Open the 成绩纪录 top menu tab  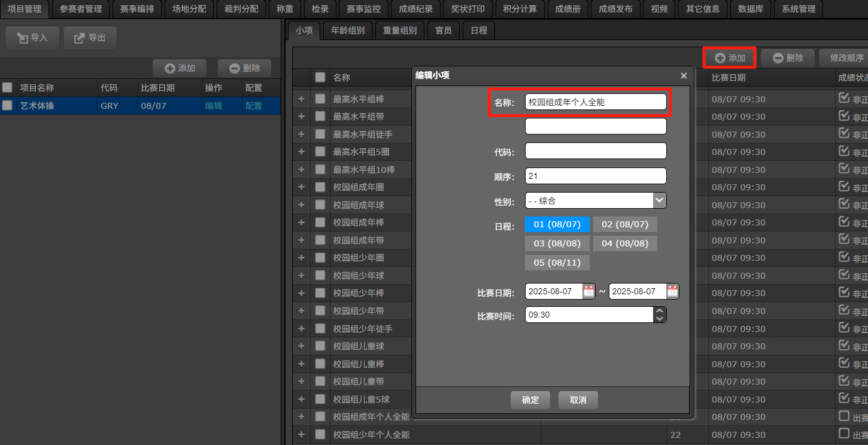click(415, 9)
